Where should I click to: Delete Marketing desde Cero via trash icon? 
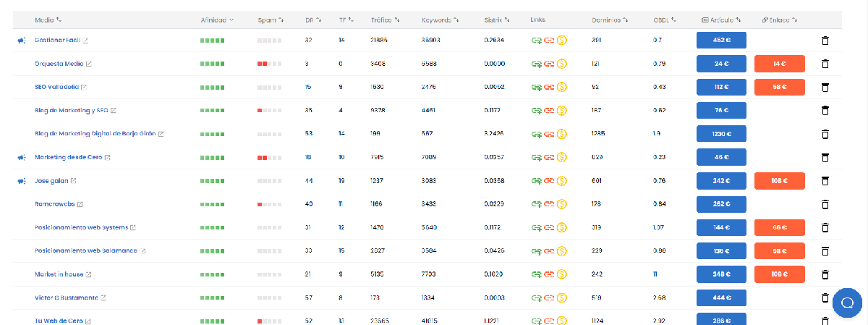[825, 157]
